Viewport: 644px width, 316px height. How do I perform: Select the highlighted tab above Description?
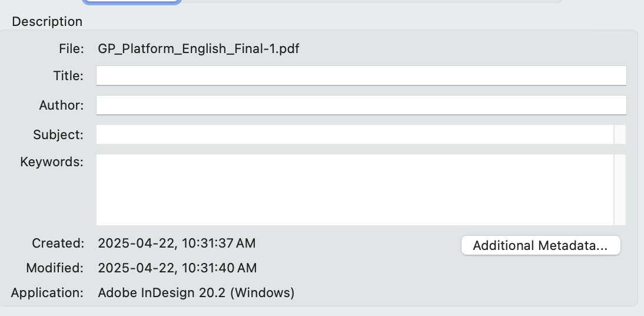coord(132,2)
